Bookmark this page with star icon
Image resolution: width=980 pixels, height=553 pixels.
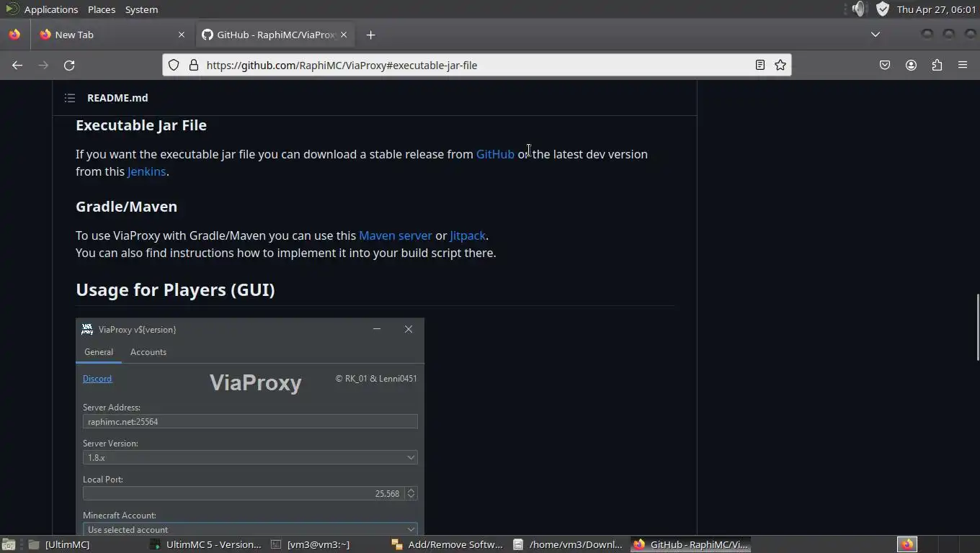click(x=780, y=65)
